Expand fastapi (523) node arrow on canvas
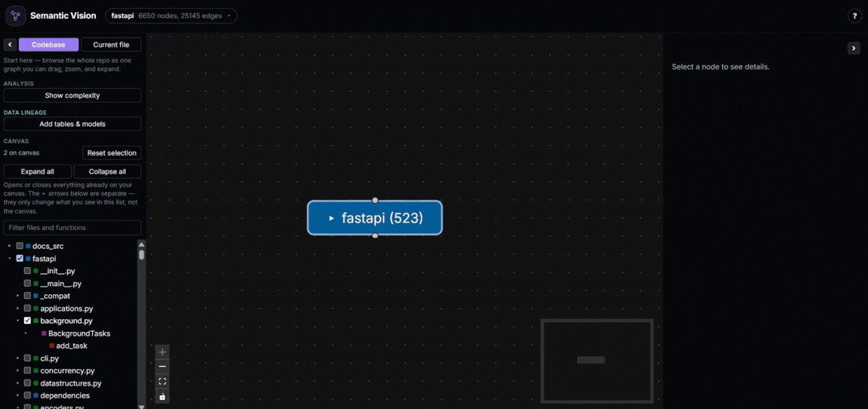Screen dimensions: 868x409 [x=331, y=218]
